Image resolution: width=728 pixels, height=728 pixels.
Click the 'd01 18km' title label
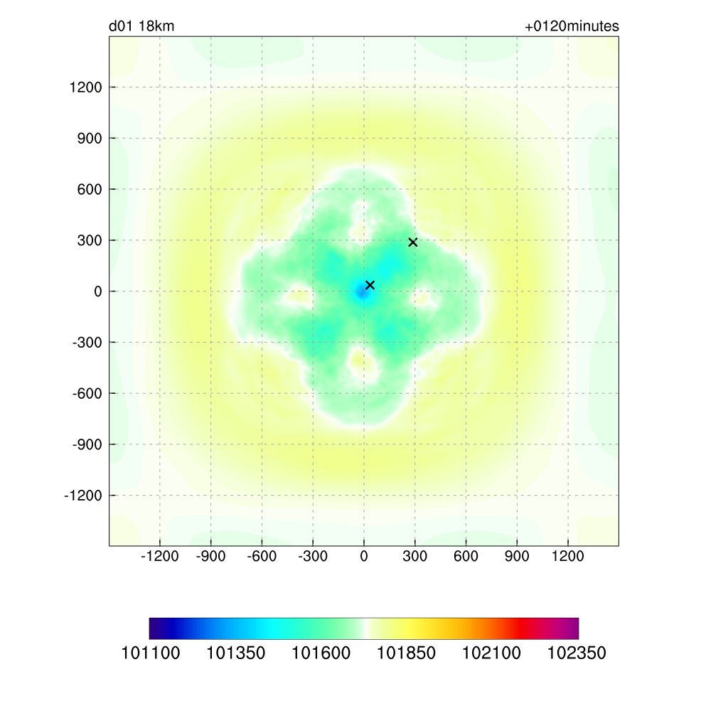[141, 26]
